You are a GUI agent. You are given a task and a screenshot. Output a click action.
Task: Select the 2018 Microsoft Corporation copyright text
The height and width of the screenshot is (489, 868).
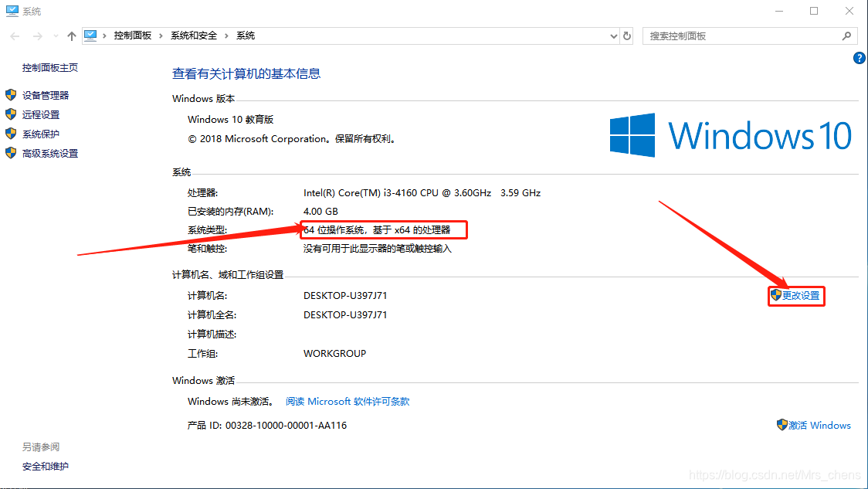(x=293, y=139)
